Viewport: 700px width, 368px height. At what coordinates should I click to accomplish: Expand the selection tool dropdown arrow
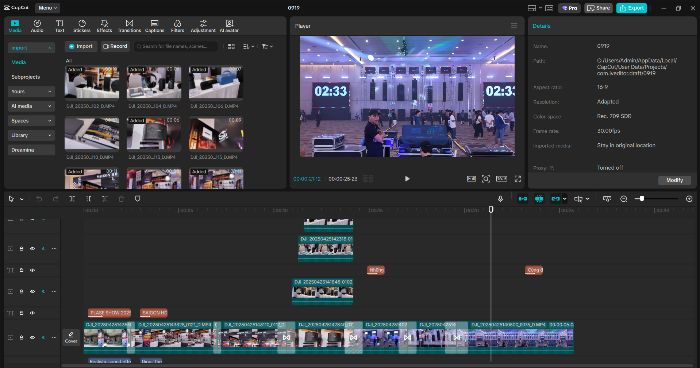pos(21,199)
